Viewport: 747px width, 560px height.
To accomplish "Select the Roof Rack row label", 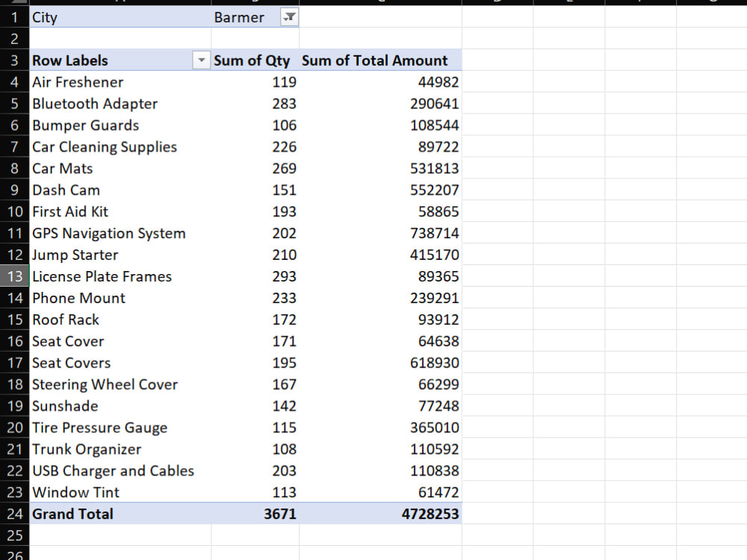I will coord(120,320).
